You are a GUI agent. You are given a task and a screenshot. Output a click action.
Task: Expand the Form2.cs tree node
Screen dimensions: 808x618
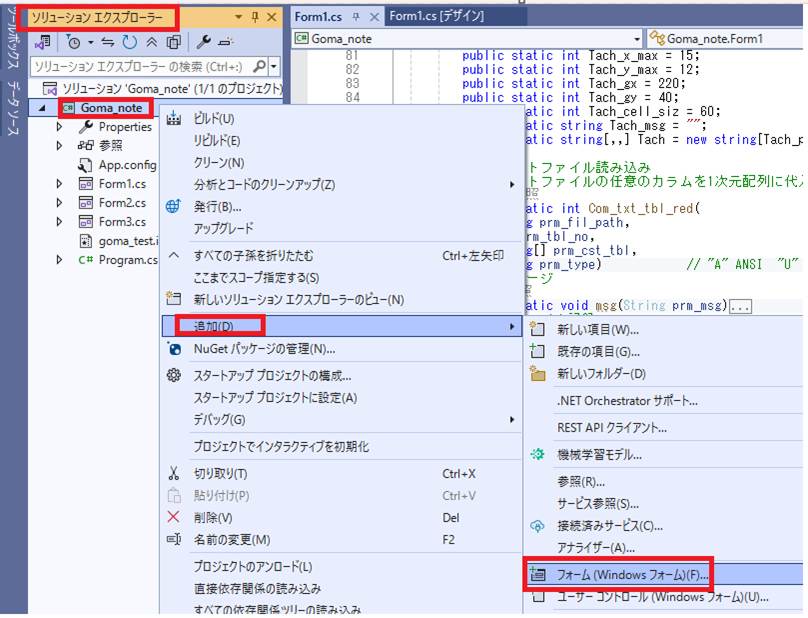pos(59,203)
